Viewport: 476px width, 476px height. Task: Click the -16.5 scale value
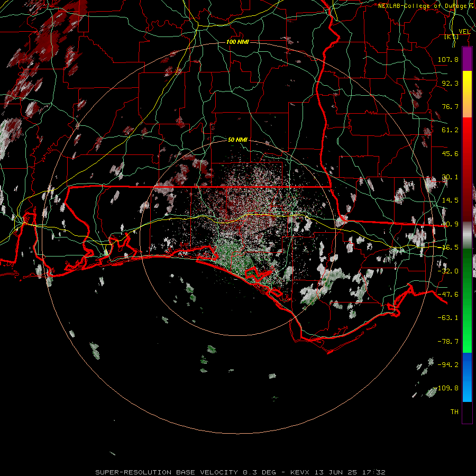[450, 248]
